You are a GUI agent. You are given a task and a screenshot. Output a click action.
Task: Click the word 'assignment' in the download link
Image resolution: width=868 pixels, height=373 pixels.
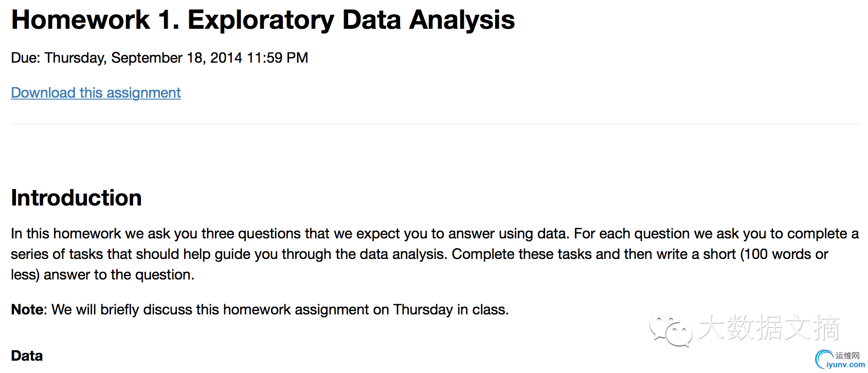click(x=143, y=93)
